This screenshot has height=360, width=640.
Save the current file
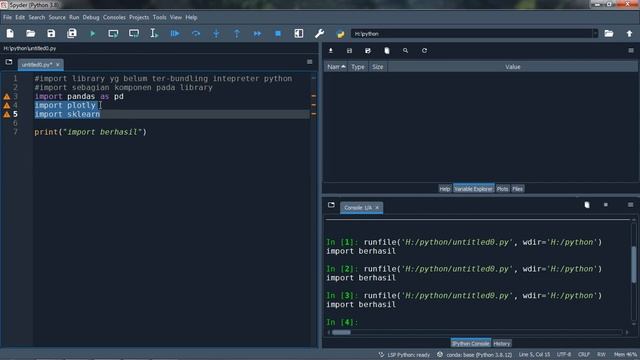point(51,33)
